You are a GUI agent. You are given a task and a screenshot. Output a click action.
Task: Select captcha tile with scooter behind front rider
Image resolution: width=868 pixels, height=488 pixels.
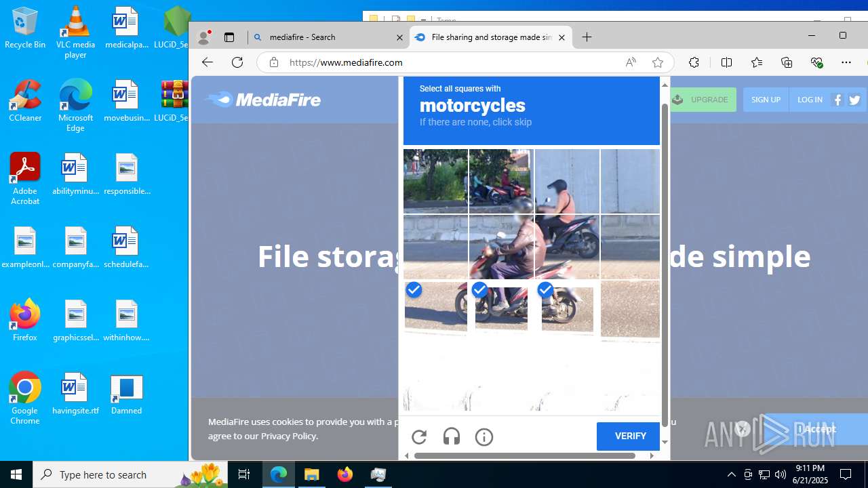click(x=567, y=247)
